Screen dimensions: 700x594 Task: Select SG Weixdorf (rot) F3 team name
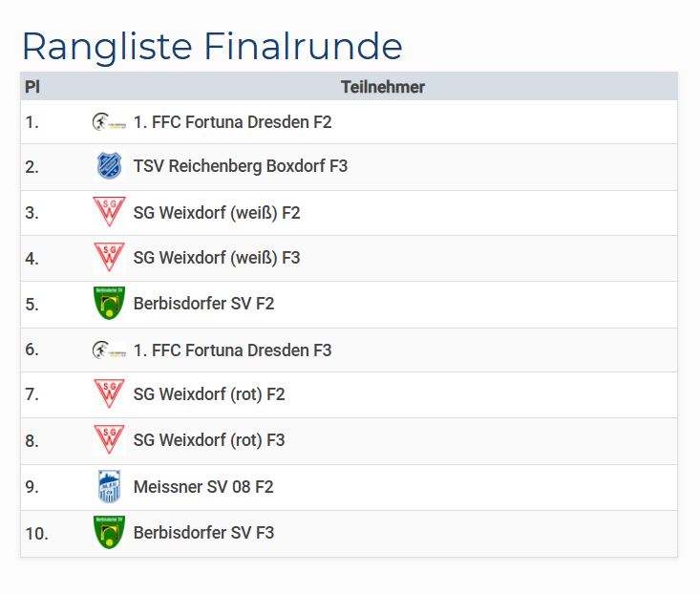[x=209, y=440]
